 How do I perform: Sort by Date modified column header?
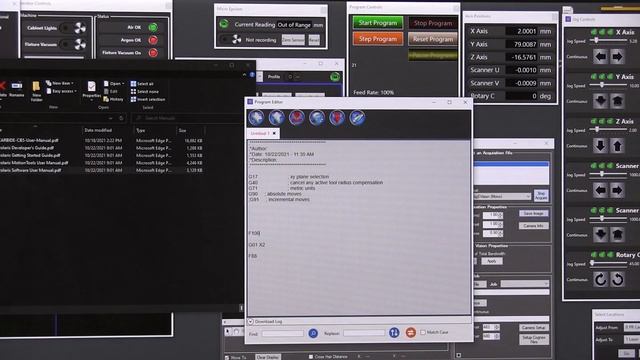click(98, 130)
